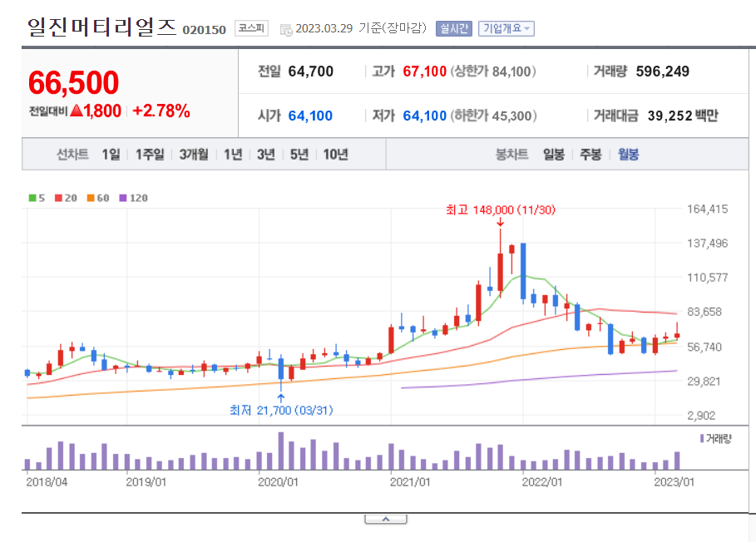Click the purple 120 moving average swatch
This screenshot has width=756, height=542.
123,198
